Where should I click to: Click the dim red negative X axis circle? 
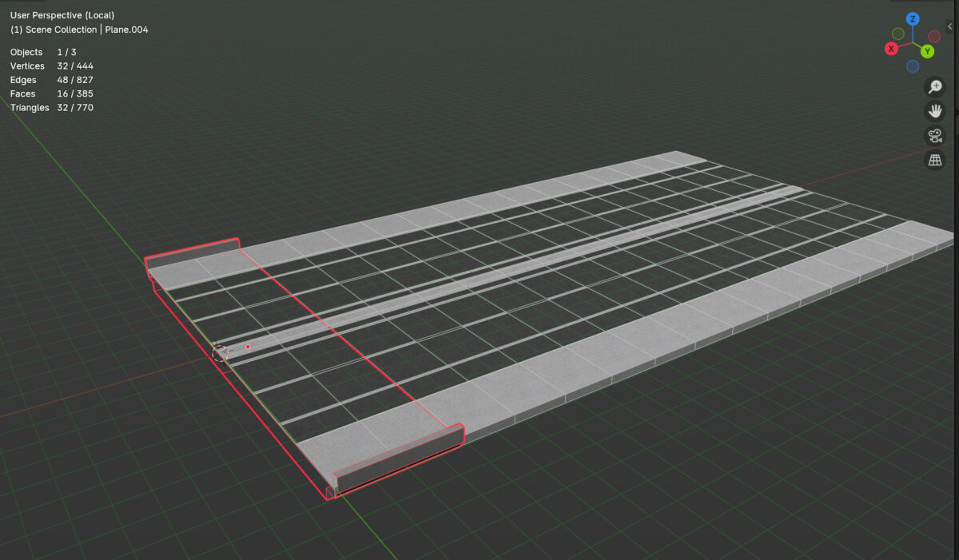(x=934, y=37)
